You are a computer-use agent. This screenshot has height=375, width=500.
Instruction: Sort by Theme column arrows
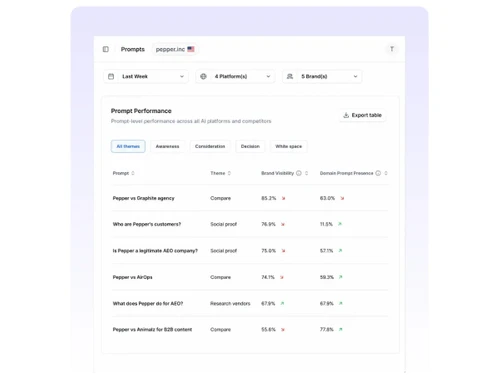click(229, 173)
